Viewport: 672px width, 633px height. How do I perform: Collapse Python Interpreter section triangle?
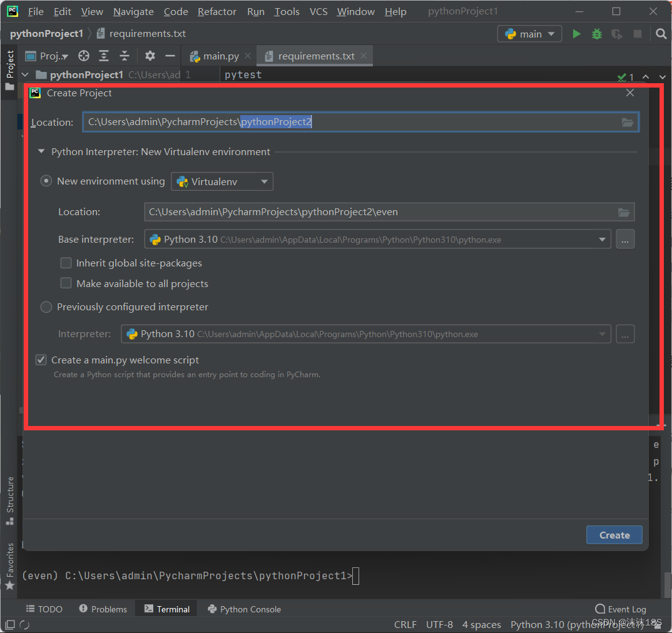click(x=41, y=151)
